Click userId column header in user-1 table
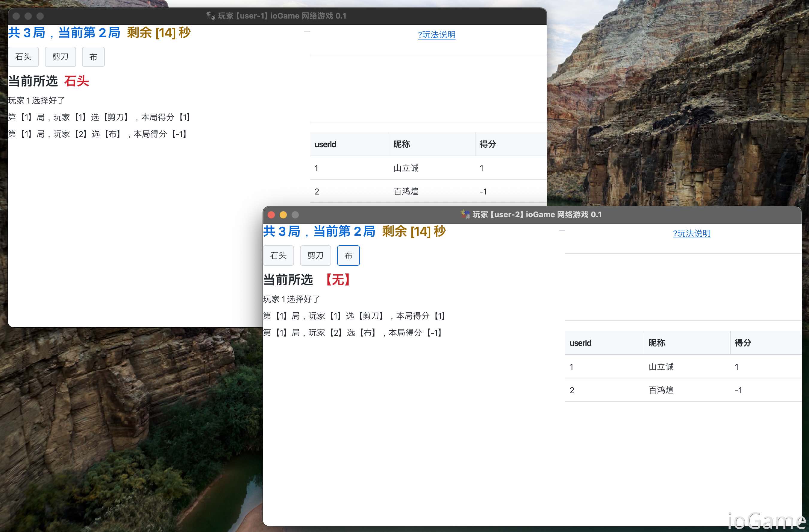 point(325,145)
